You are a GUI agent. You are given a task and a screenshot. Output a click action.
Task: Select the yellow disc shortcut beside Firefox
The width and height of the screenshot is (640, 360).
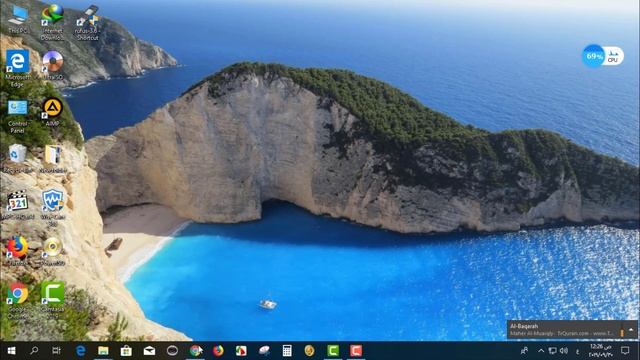(x=53, y=251)
